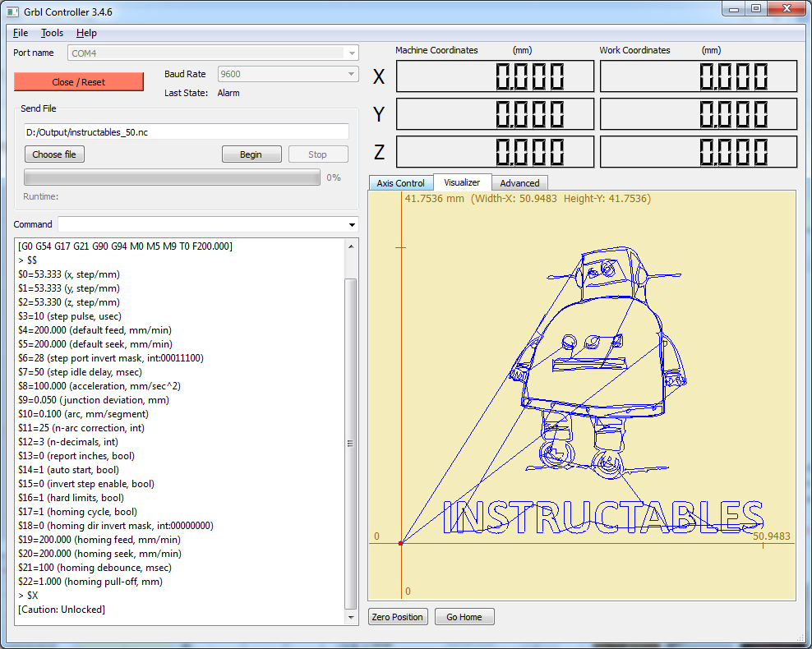This screenshot has height=649, width=812.
Task: Open the Tools menu
Action: 52,33
